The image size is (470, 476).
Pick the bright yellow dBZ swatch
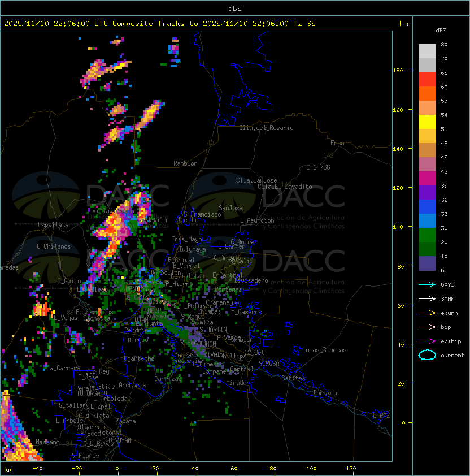427,122
